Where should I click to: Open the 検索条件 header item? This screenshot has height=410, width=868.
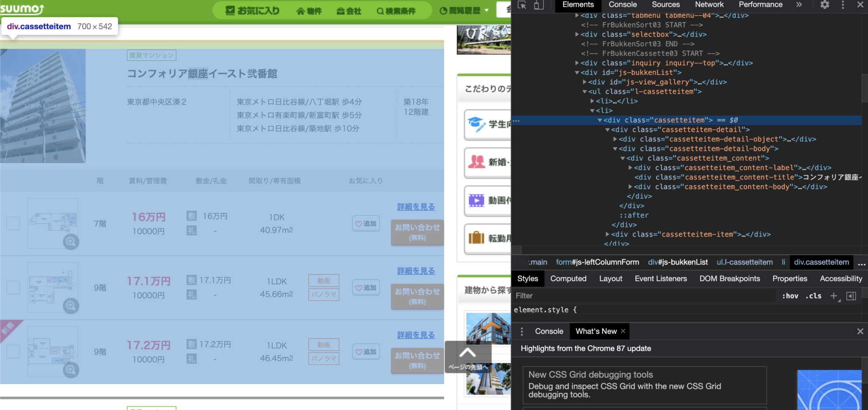(x=396, y=11)
